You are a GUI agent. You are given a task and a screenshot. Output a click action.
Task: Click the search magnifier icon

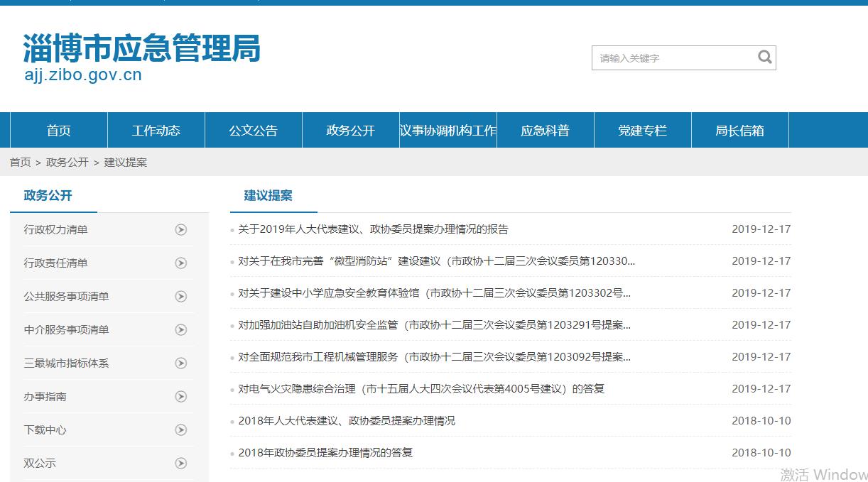pos(764,57)
